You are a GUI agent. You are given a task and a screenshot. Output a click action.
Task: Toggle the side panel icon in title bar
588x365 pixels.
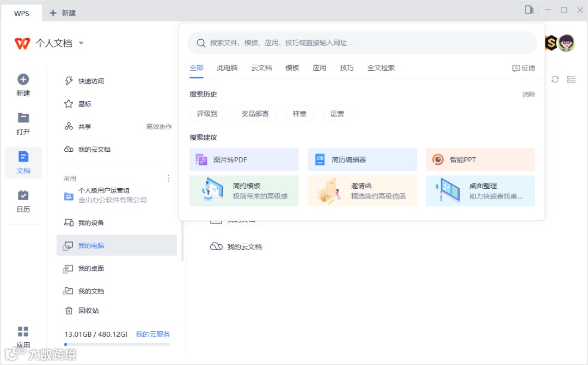529,10
